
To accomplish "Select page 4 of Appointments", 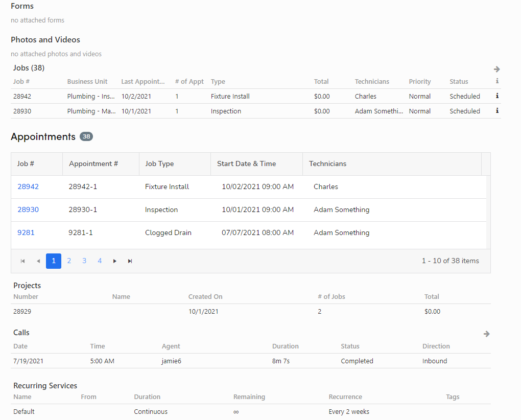I will tap(100, 261).
